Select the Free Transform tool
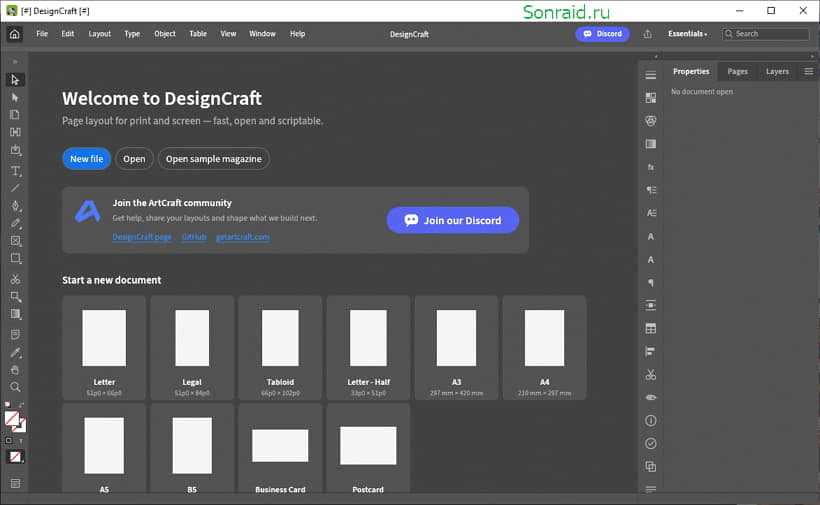 click(x=16, y=297)
